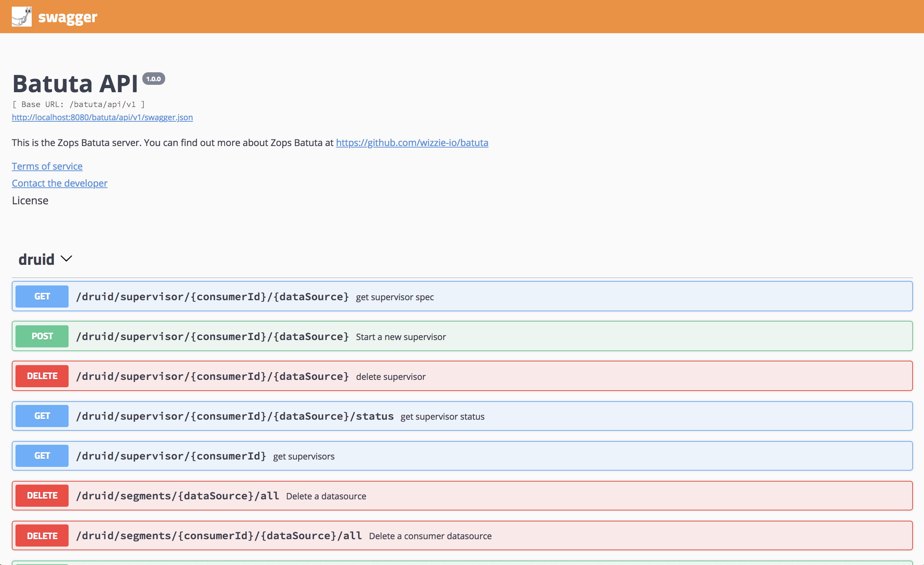Screen dimensions: 924x565
Task: Expand GET get supervisor spec endpoint
Action: [462, 297]
